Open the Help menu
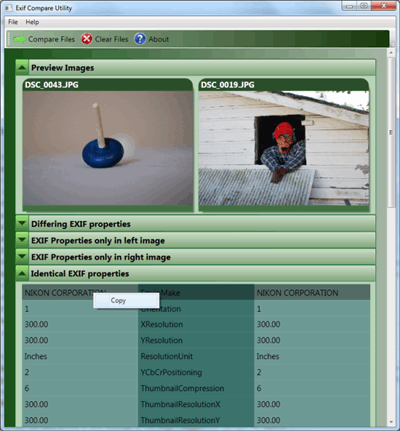This screenshot has width=400, height=431. (32, 22)
